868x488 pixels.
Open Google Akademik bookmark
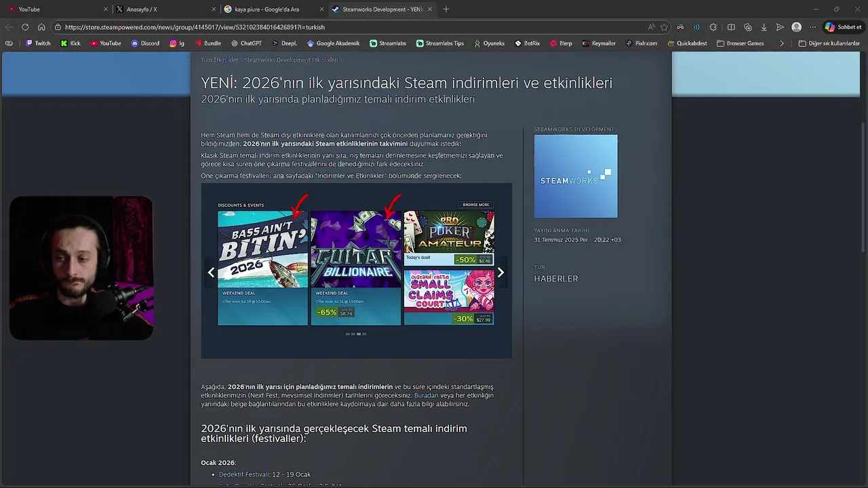click(x=333, y=43)
